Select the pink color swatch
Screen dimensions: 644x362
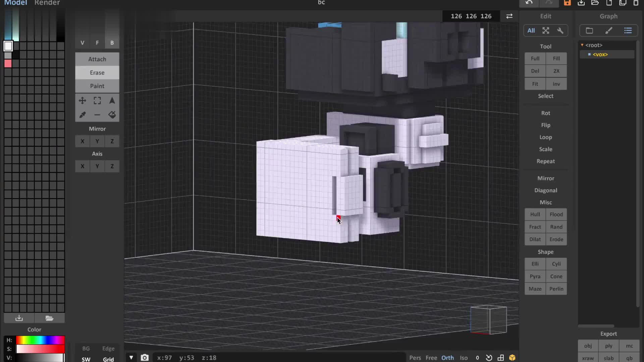8,63
